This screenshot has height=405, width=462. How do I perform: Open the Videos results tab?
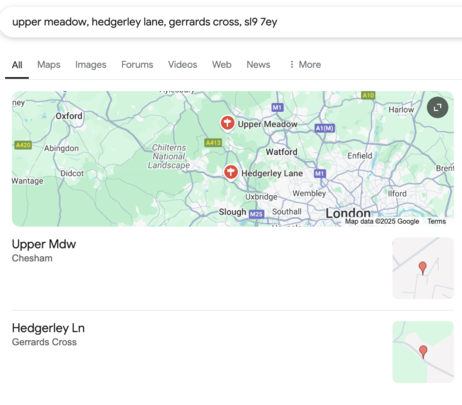coord(182,65)
